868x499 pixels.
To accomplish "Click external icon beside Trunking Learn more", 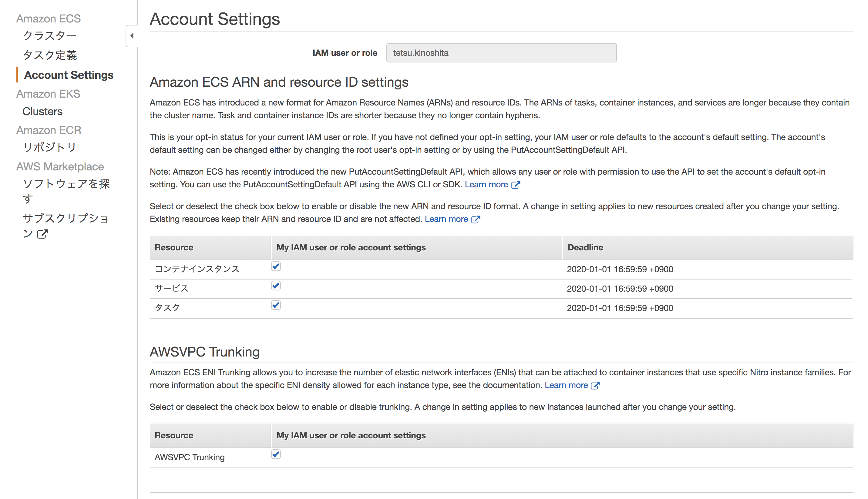I will pyautogui.click(x=595, y=386).
